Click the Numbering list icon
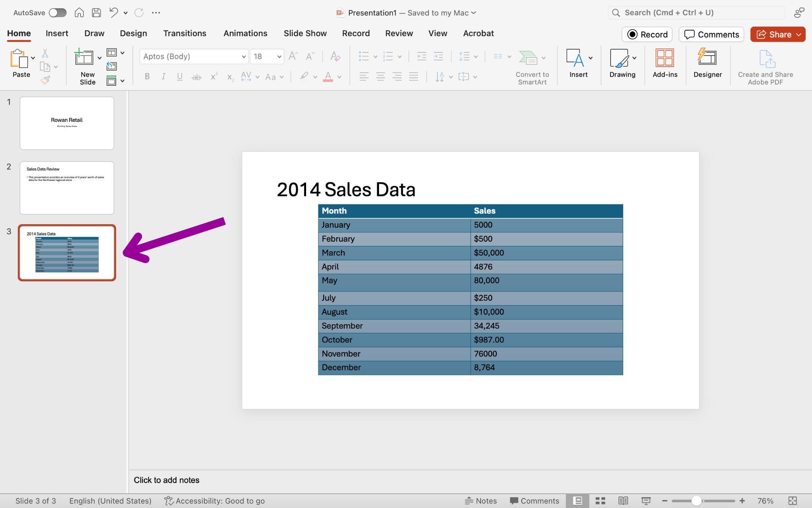This screenshot has height=508, width=812. pyautogui.click(x=388, y=56)
